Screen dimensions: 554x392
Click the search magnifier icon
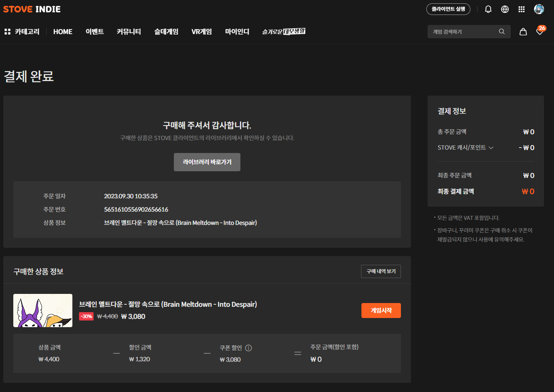[x=502, y=32]
